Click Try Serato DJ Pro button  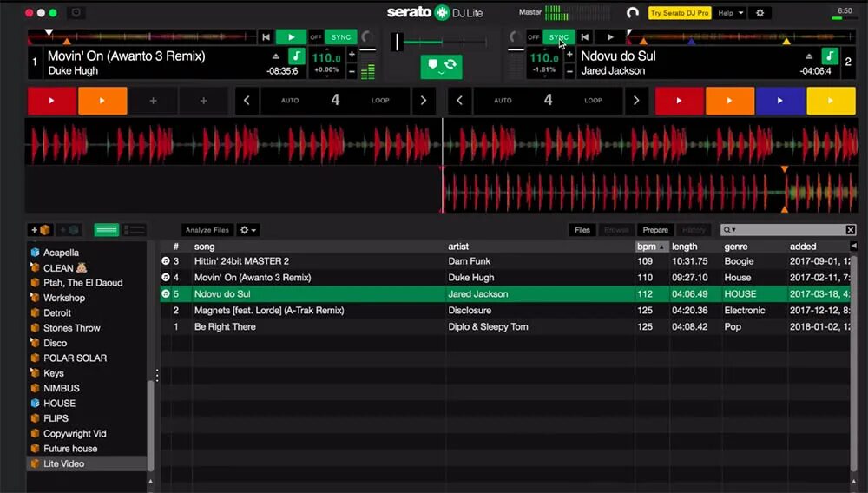tap(680, 13)
